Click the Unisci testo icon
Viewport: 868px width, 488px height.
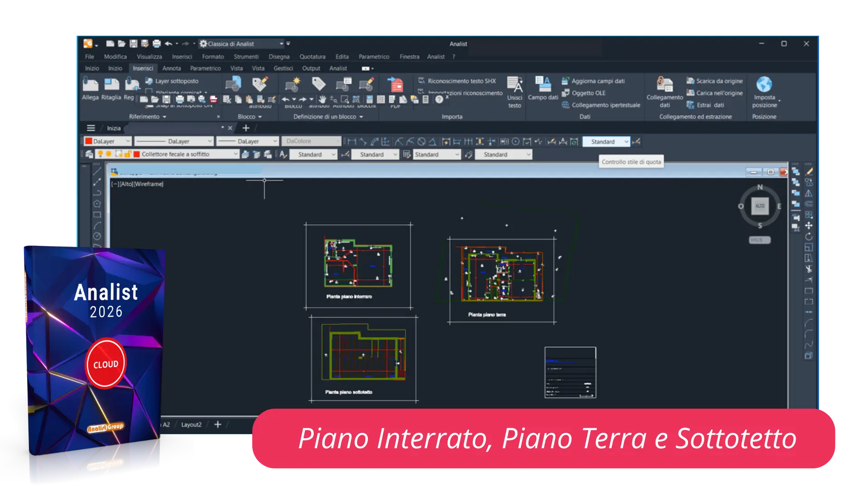click(x=514, y=84)
